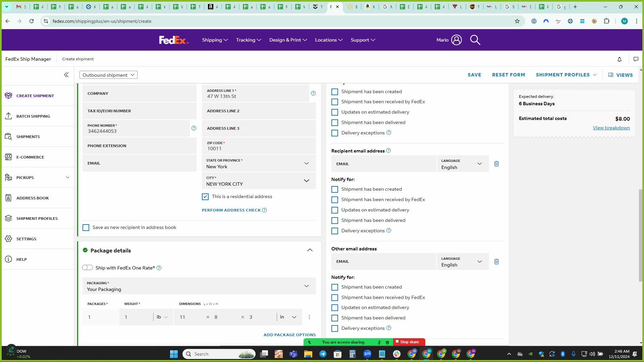This screenshot has height=362, width=644.
Task: Open the Locations menu
Action: [x=329, y=40]
